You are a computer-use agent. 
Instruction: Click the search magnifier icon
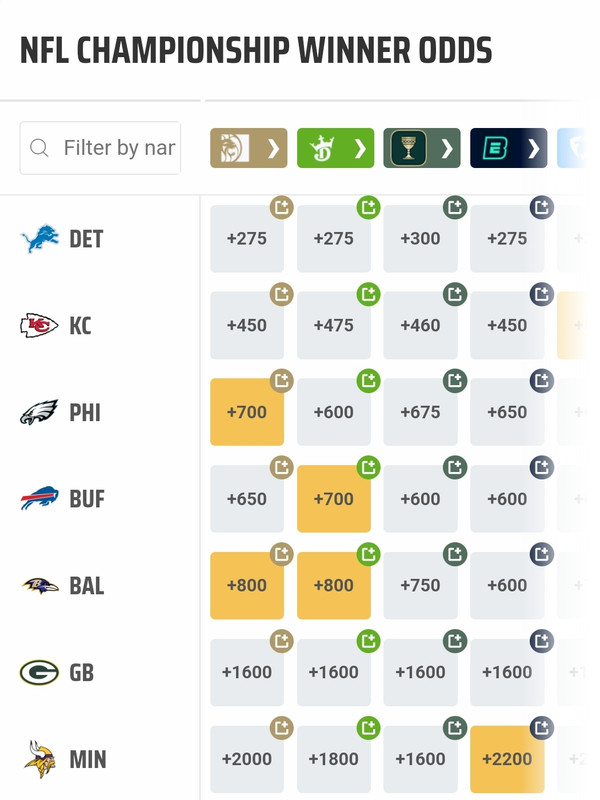pyautogui.click(x=40, y=148)
